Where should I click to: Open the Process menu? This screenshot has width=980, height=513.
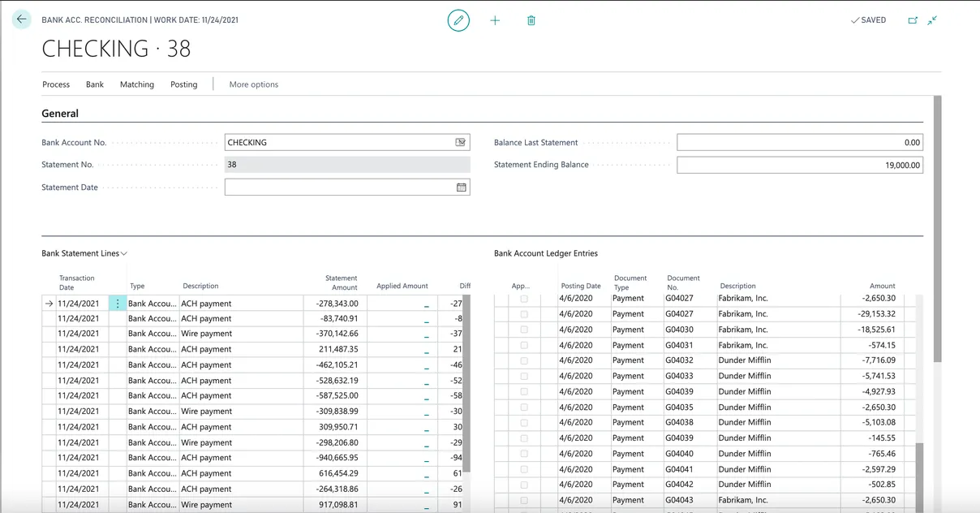pyautogui.click(x=56, y=84)
